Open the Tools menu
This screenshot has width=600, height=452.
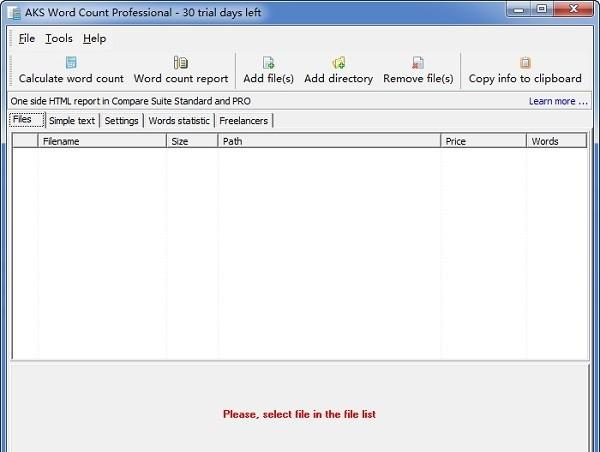point(59,38)
